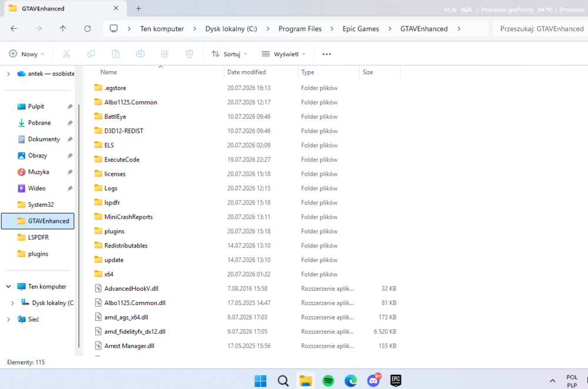Click the Copy icon in toolbar
The height and width of the screenshot is (389, 588).
(91, 54)
